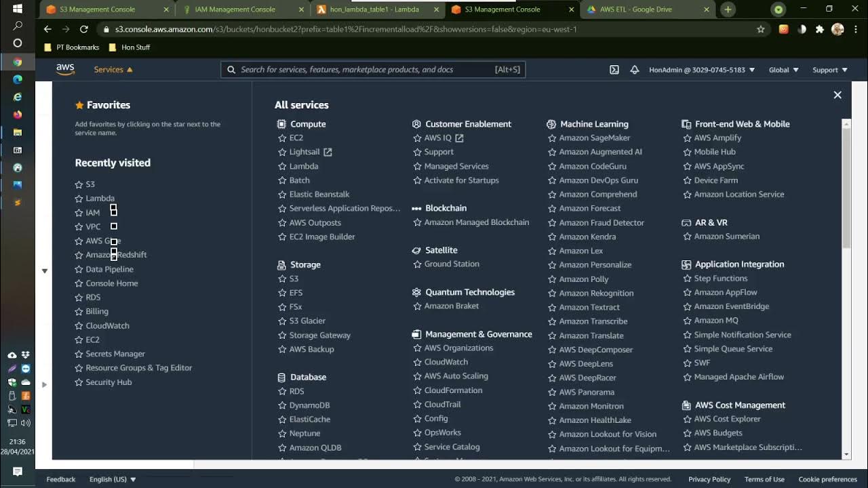Click the browser address bar
The height and width of the screenshot is (488, 868).
coord(427,29)
